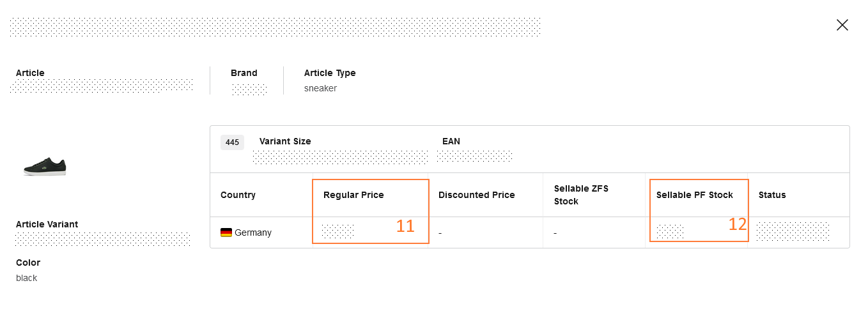The image size is (868, 320).
Task: Click the orange annotation number 12
Action: (738, 224)
